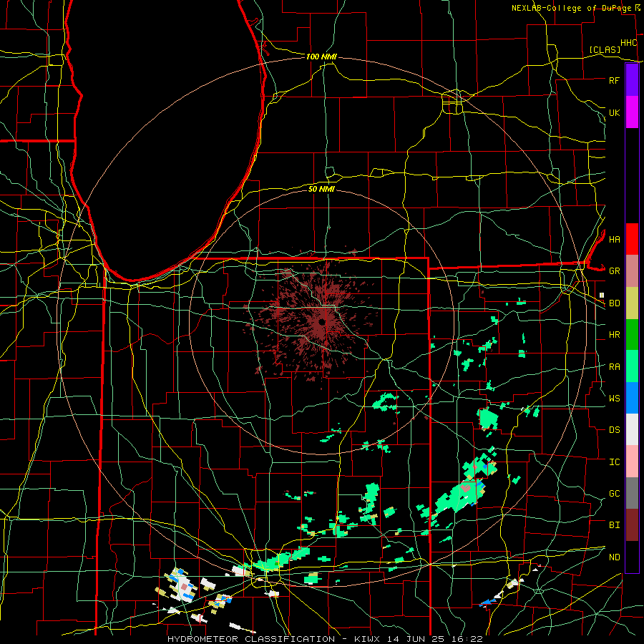Click the "WS" legend label

(614, 398)
